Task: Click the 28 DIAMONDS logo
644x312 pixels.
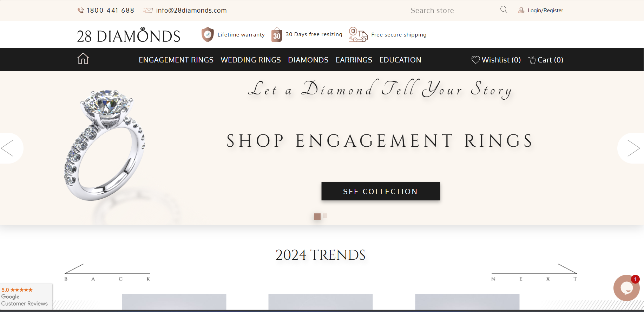Action: pos(129,35)
